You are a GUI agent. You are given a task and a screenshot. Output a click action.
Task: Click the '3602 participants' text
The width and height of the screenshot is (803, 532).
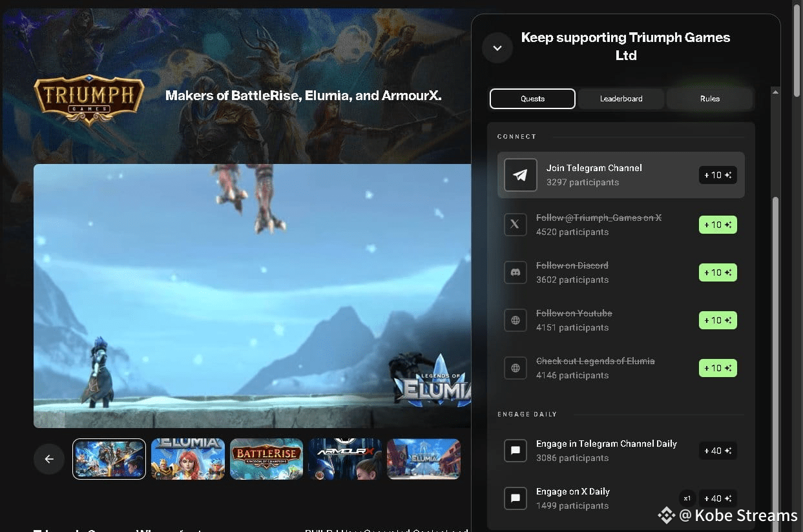coord(572,280)
